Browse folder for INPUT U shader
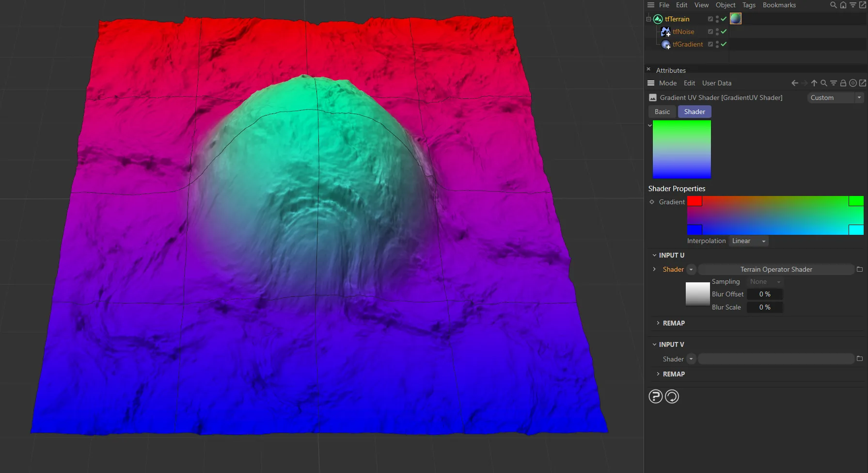Screen dimensions: 868x473 pos(859,269)
